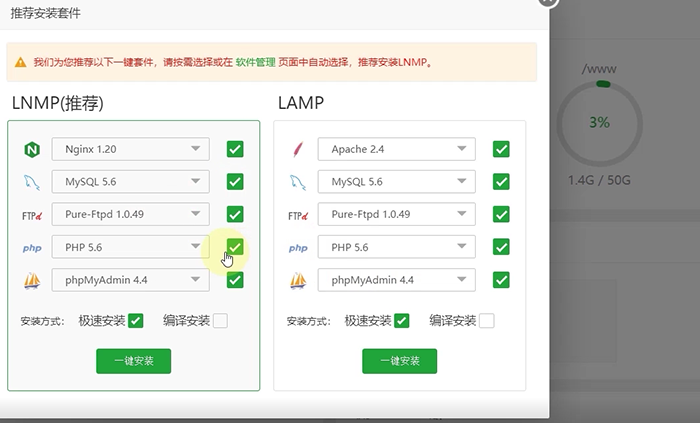Image resolution: width=700 pixels, height=423 pixels.
Task: Uncheck MySQL 5.6 checkbox in LAMP
Action: coord(501,182)
